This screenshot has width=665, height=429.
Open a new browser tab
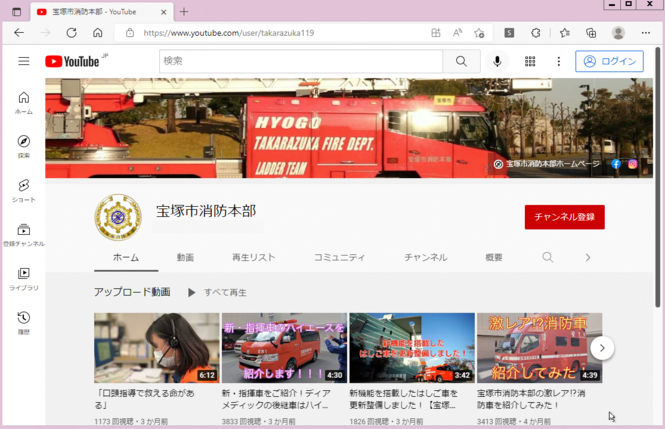pyautogui.click(x=184, y=12)
